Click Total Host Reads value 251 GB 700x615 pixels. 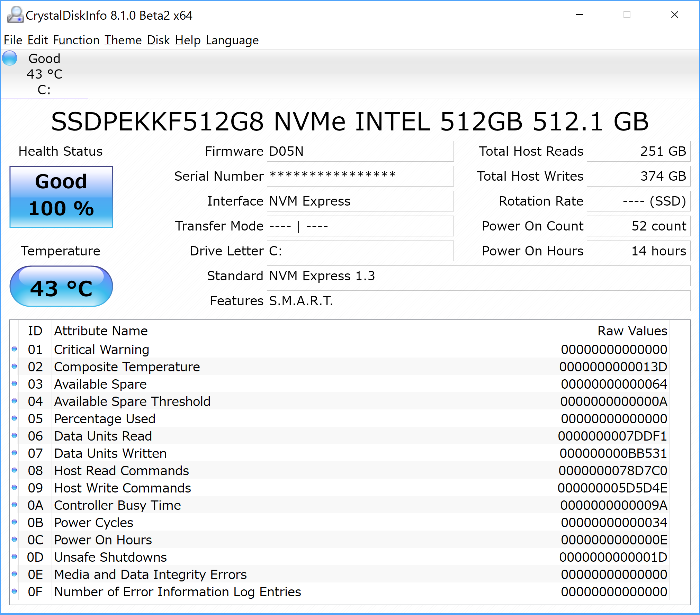[x=638, y=151]
